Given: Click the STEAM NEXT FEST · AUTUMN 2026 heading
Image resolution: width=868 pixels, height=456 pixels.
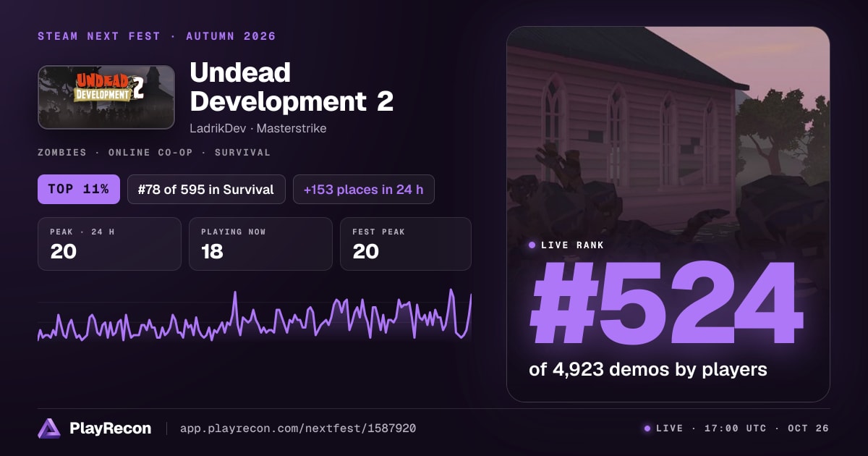Looking at the screenshot, I should 157,36.
